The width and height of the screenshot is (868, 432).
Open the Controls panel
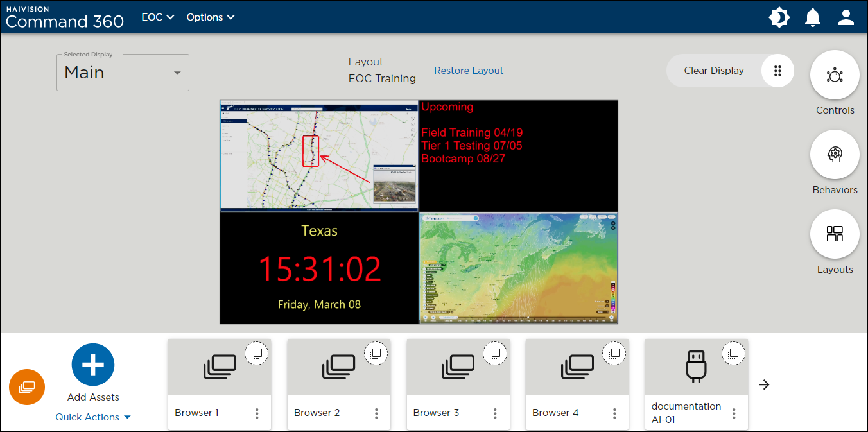click(x=835, y=76)
